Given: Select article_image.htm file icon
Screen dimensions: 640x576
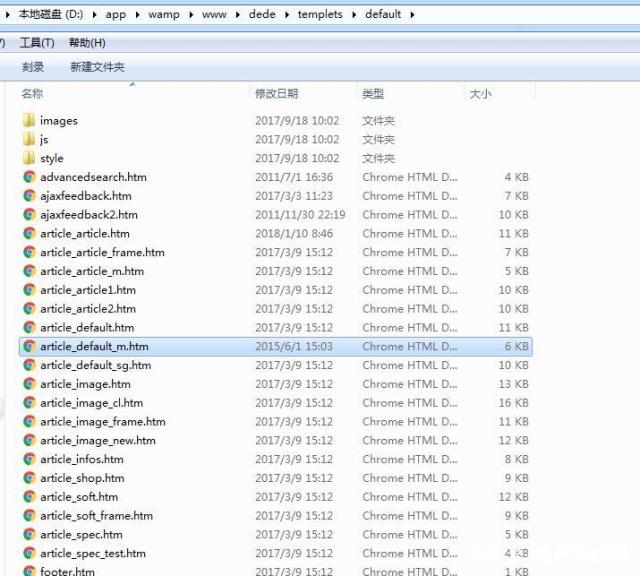Looking at the screenshot, I should click(x=29, y=384).
